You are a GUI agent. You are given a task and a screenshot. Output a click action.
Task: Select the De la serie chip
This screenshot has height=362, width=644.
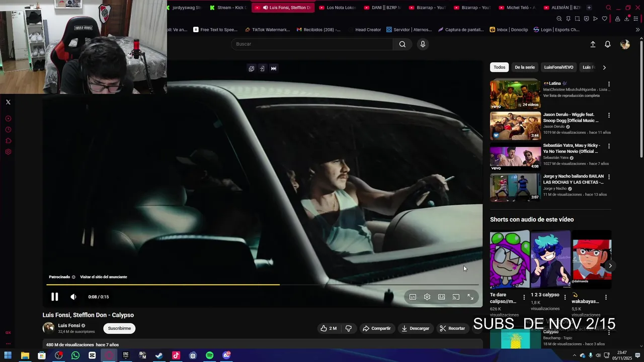pos(525,67)
